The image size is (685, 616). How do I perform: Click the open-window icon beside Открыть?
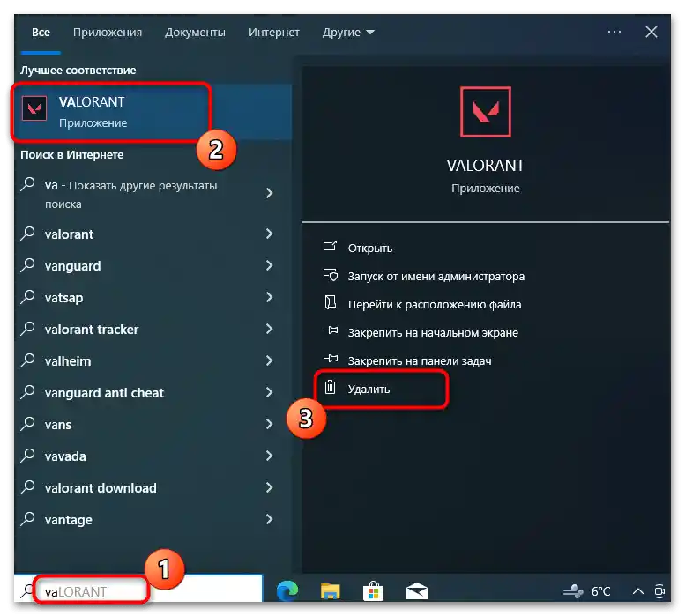(331, 246)
